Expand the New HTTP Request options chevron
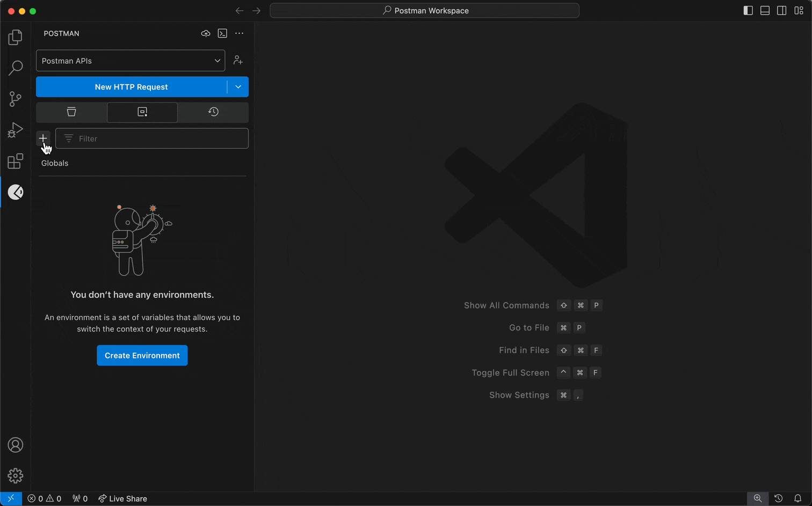Viewport: 812px width, 506px height. (x=238, y=86)
